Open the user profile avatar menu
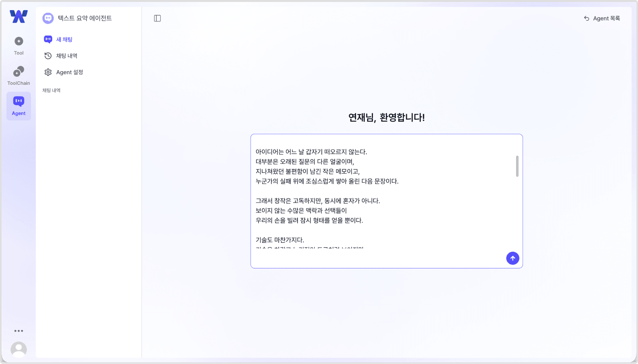 click(x=18, y=349)
